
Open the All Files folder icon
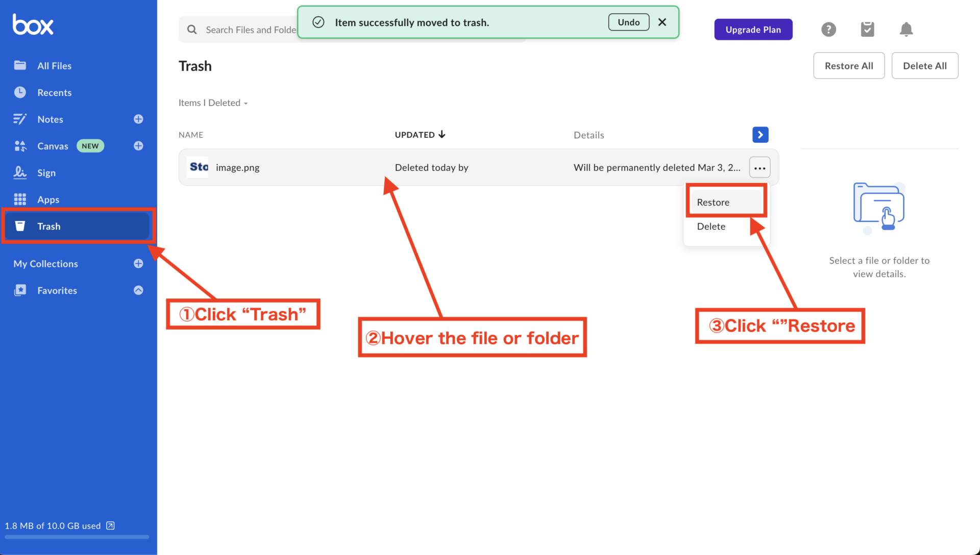(20, 65)
